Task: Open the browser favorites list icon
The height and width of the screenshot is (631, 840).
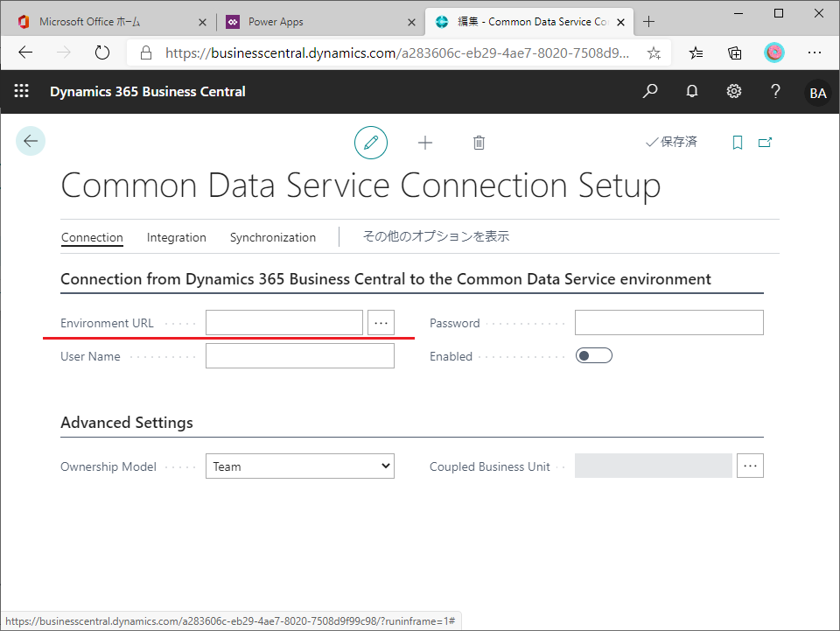Action: point(696,53)
